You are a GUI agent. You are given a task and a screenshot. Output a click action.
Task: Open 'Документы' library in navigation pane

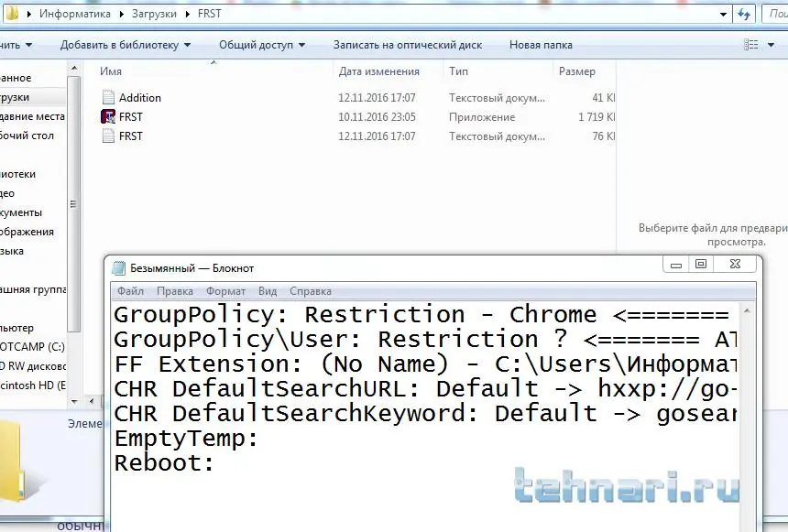tap(20, 212)
